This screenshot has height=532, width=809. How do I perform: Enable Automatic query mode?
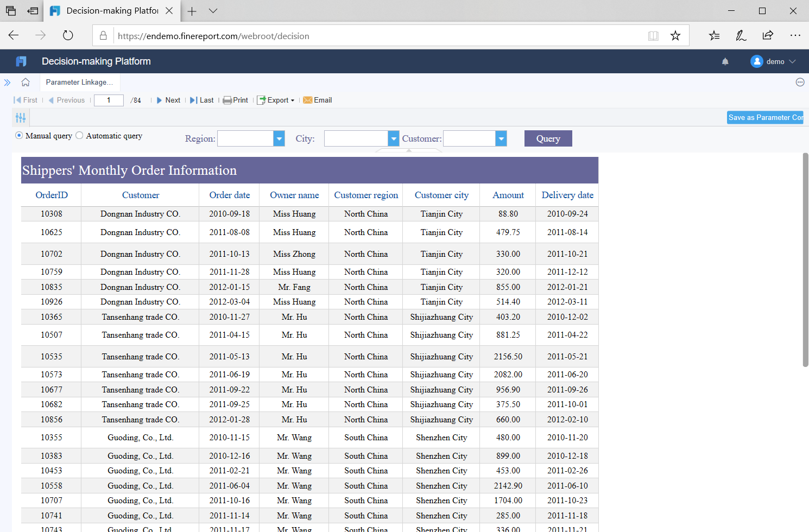79,136
